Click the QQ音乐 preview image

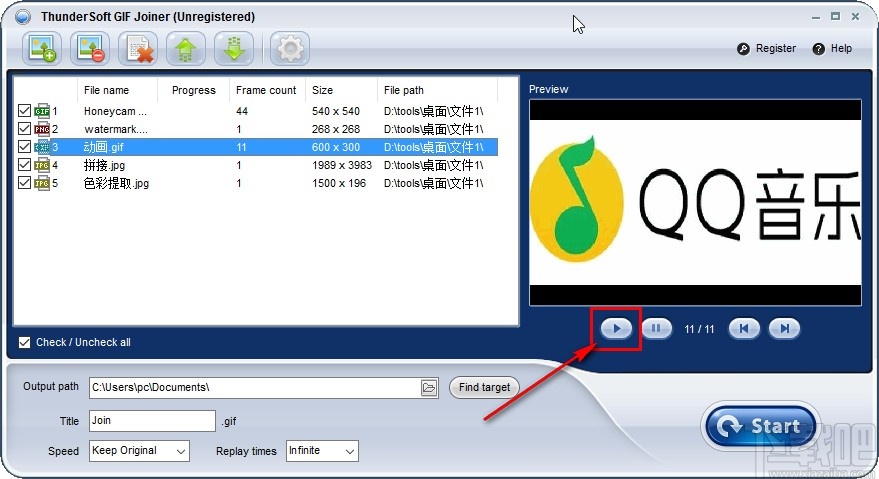(x=695, y=203)
